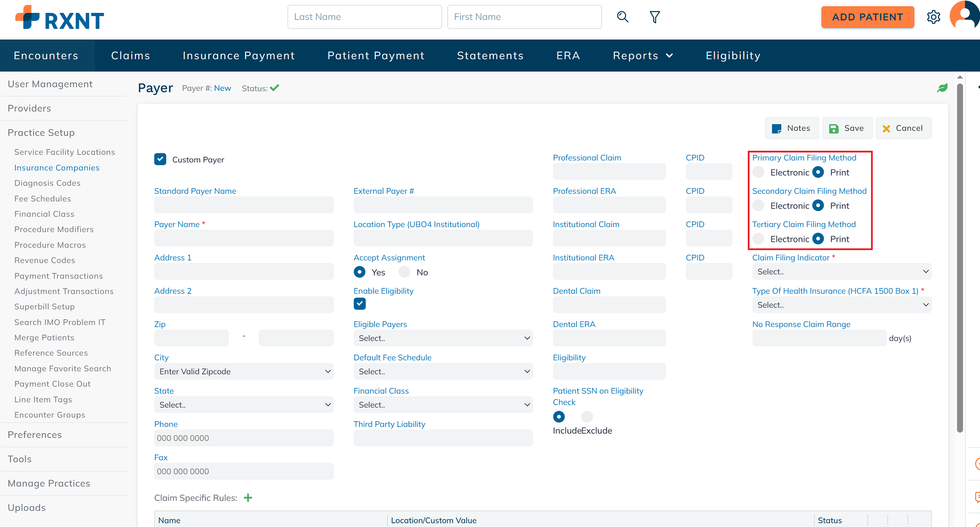Click the Save button
Screen dimensions: 980x527
click(847, 128)
